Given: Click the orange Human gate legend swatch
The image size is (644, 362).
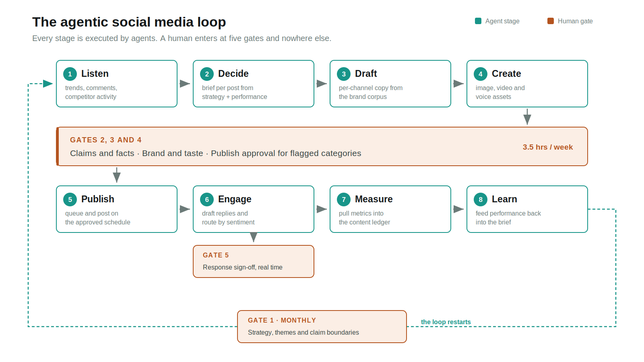Looking at the screenshot, I should coord(551,21).
